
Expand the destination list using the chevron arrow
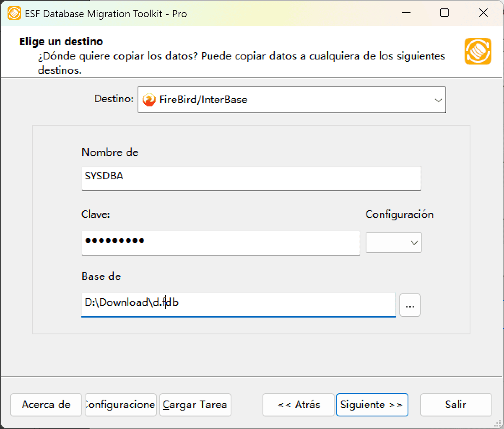click(439, 100)
